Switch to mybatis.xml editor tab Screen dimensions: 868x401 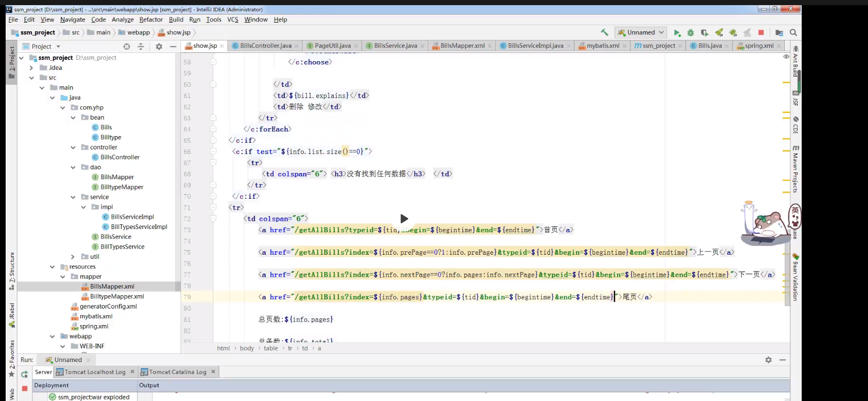603,46
